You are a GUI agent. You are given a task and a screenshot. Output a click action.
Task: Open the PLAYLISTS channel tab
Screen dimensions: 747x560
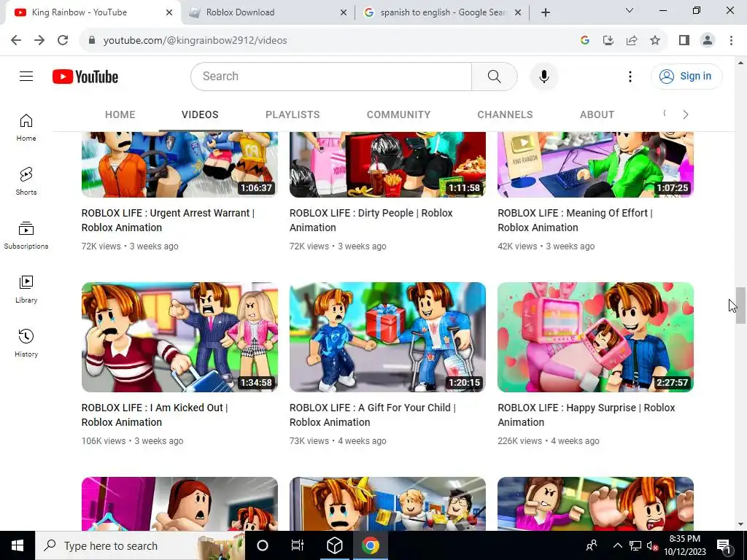click(x=293, y=114)
